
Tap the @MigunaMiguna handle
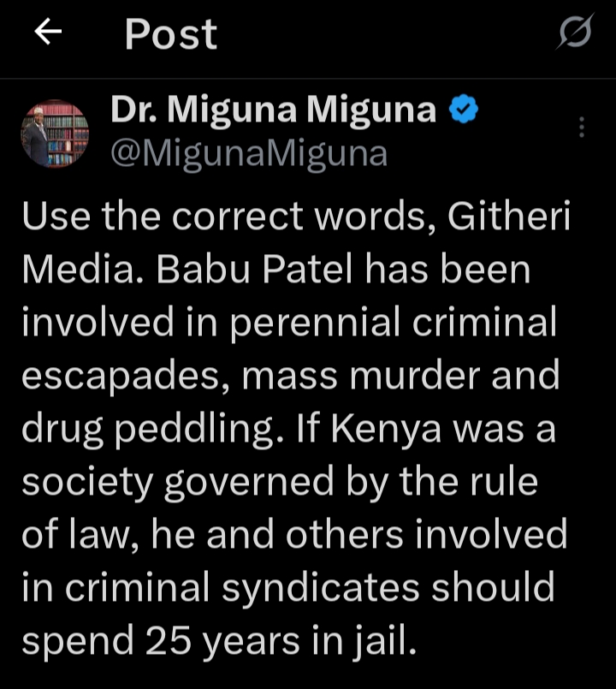249,153
